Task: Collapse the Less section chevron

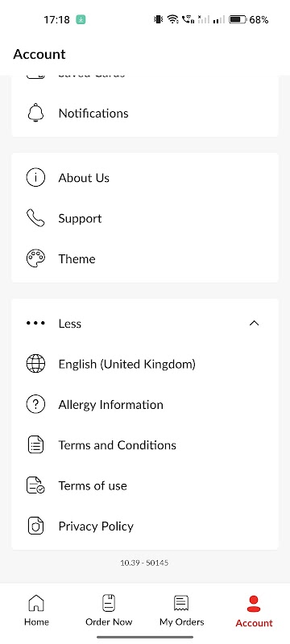Action: [255, 324]
